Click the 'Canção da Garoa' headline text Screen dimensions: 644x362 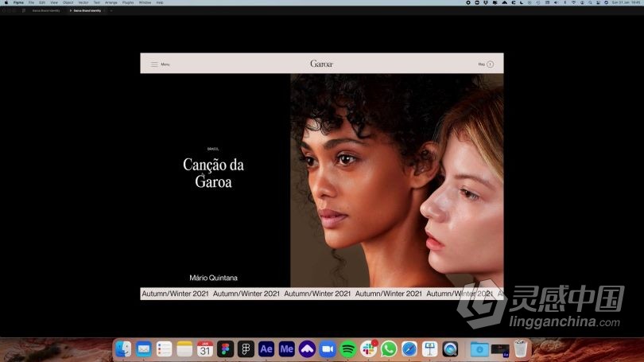pos(213,173)
